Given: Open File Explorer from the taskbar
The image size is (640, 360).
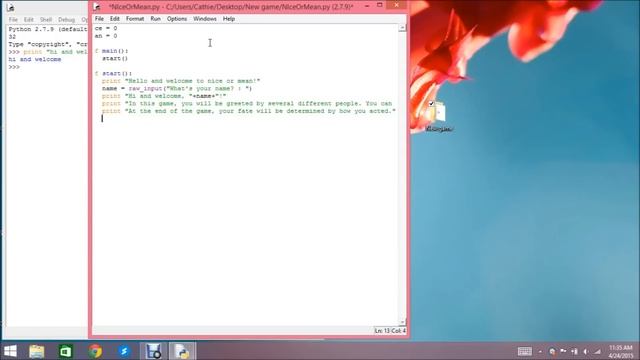Looking at the screenshot, I should tap(37, 351).
